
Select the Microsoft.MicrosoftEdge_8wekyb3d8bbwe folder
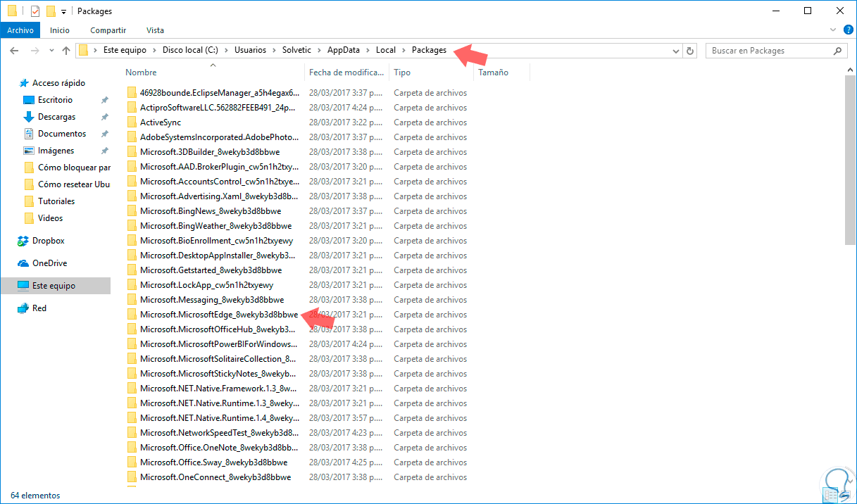click(218, 315)
